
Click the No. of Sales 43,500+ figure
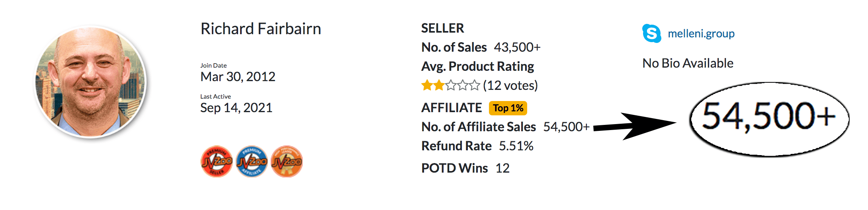(x=517, y=47)
